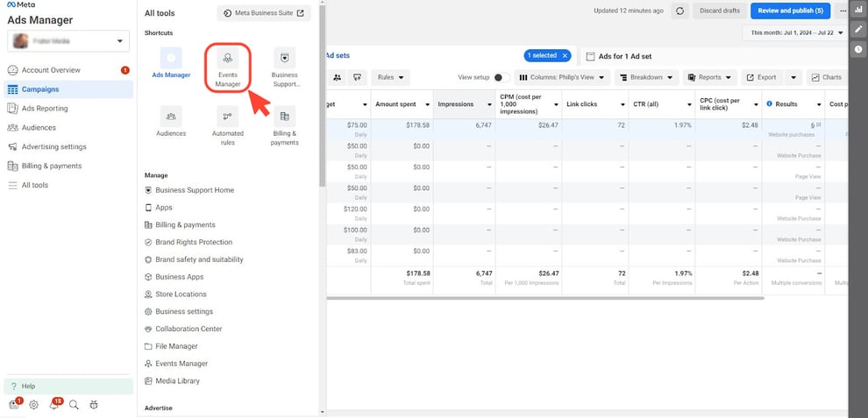868x418 pixels.
Task: Open the Columns: Philip's View dropdown
Action: point(561,77)
